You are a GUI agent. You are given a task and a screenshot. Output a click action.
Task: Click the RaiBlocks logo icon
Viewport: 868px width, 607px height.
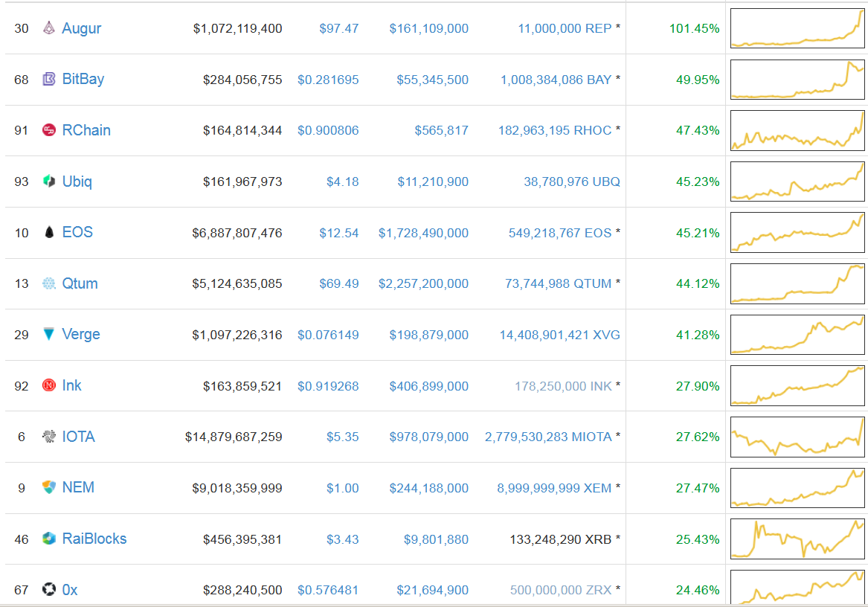point(48,539)
